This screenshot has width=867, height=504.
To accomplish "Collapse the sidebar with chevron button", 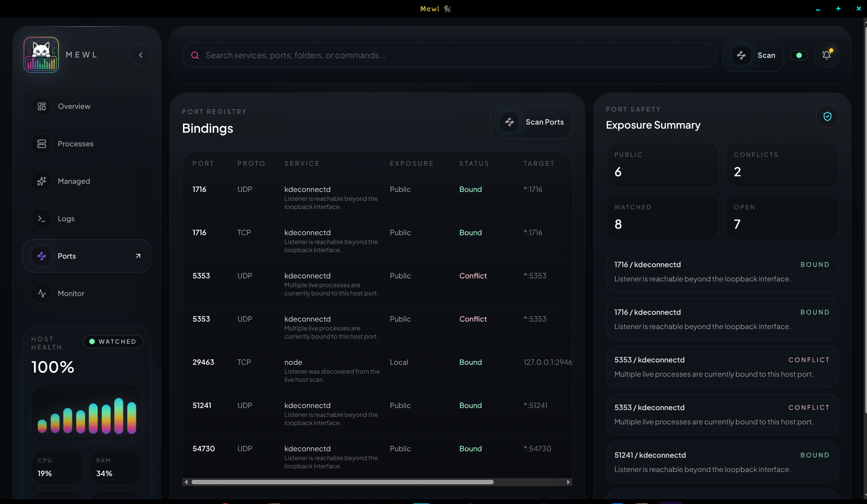I will pyautogui.click(x=141, y=55).
